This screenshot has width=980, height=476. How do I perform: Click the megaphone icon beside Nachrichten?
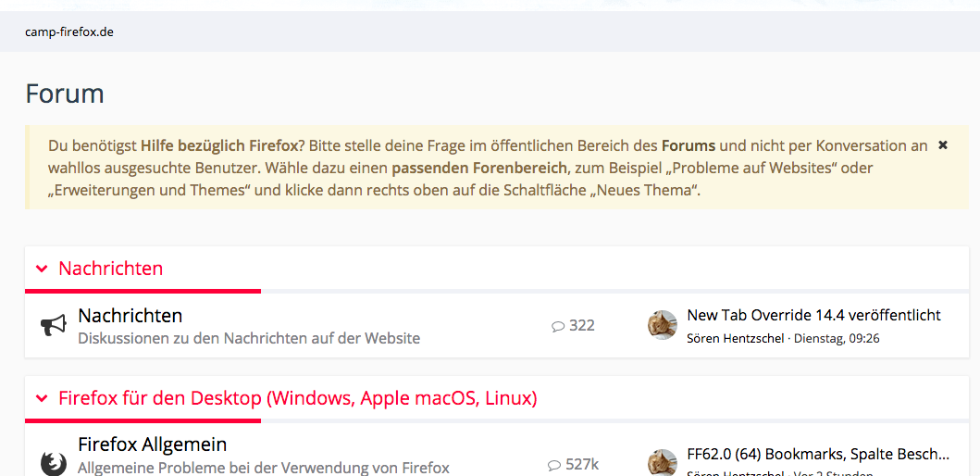54,325
